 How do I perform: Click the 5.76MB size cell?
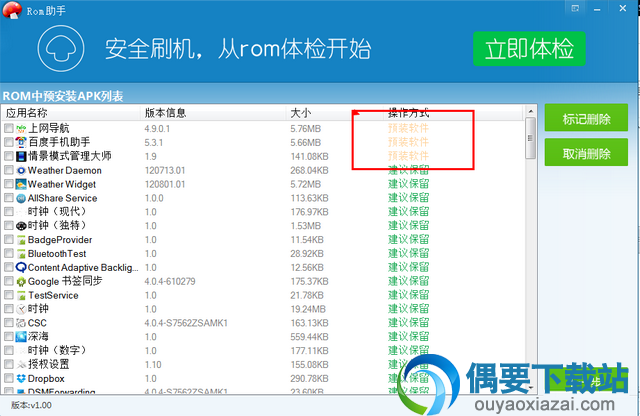coord(305,129)
